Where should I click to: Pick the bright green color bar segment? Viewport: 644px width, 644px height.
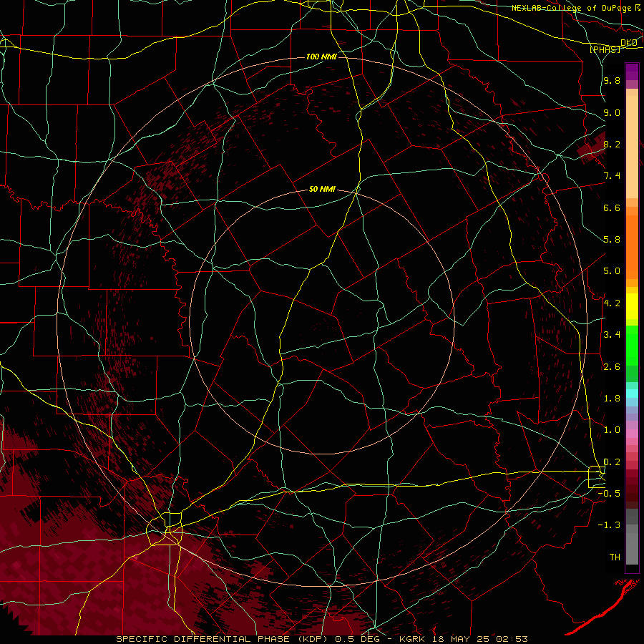(x=632, y=345)
